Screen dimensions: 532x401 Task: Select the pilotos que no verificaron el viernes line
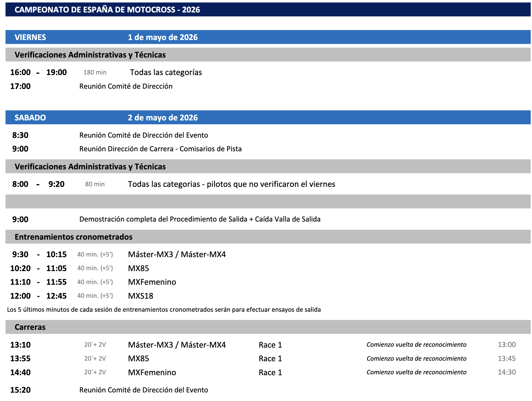[231, 184]
